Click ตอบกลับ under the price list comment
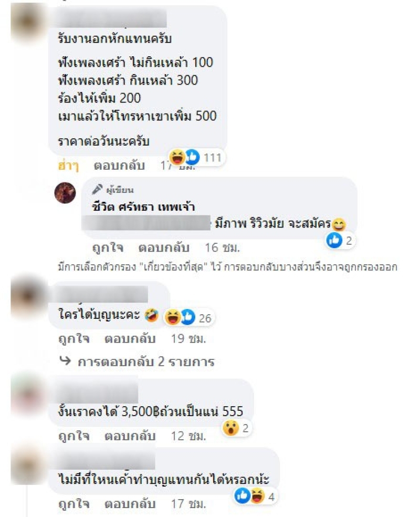This screenshot has height=517, width=420. 119,166
